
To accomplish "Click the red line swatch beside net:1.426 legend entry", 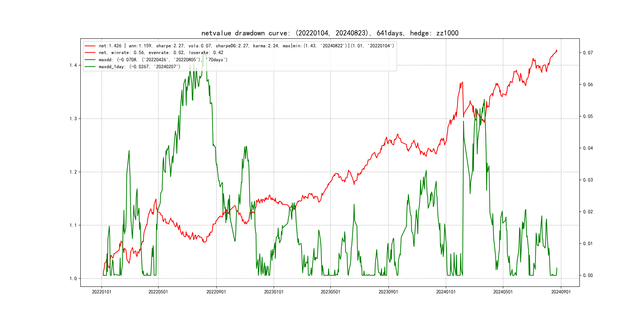I will pyautogui.click(x=90, y=46).
